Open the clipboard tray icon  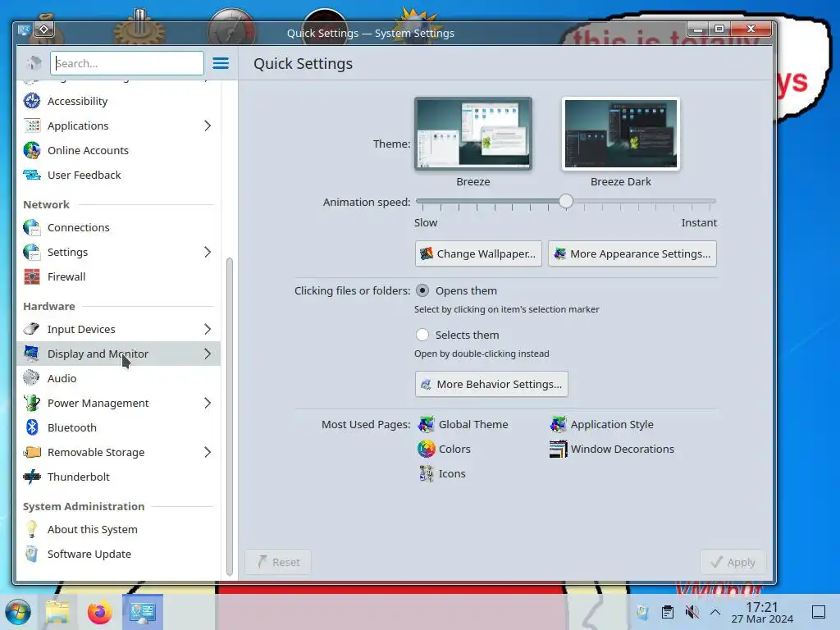pyautogui.click(x=668, y=612)
